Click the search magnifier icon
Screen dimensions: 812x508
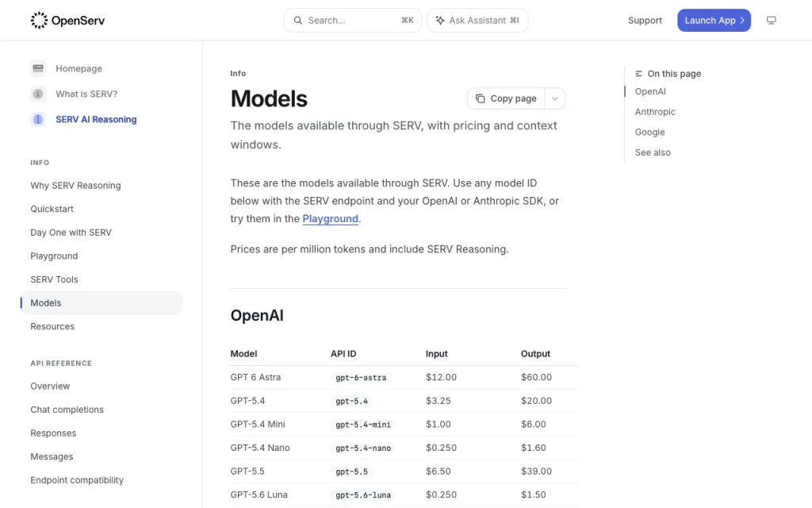(298, 20)
